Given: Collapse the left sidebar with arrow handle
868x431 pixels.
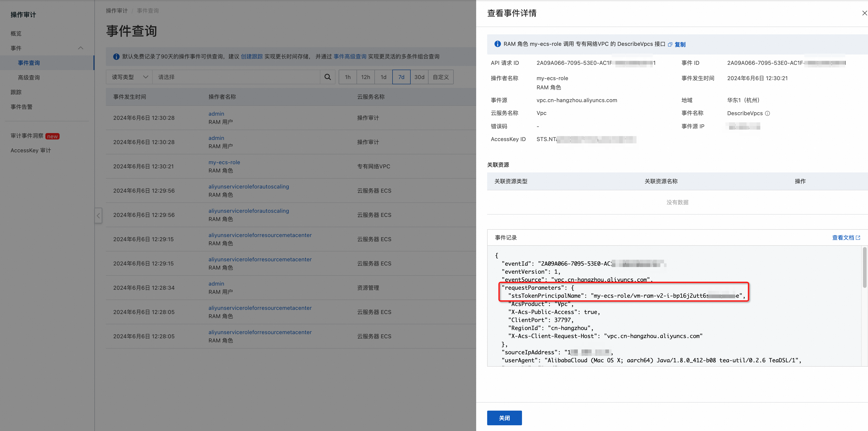Looking at the screenshot, I should coord(98,215).
